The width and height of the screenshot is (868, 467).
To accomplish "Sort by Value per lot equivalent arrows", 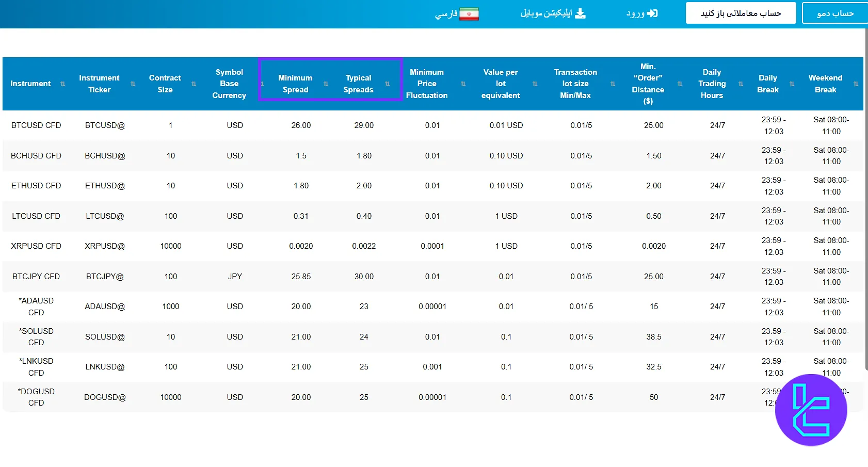I will (535, 84).
